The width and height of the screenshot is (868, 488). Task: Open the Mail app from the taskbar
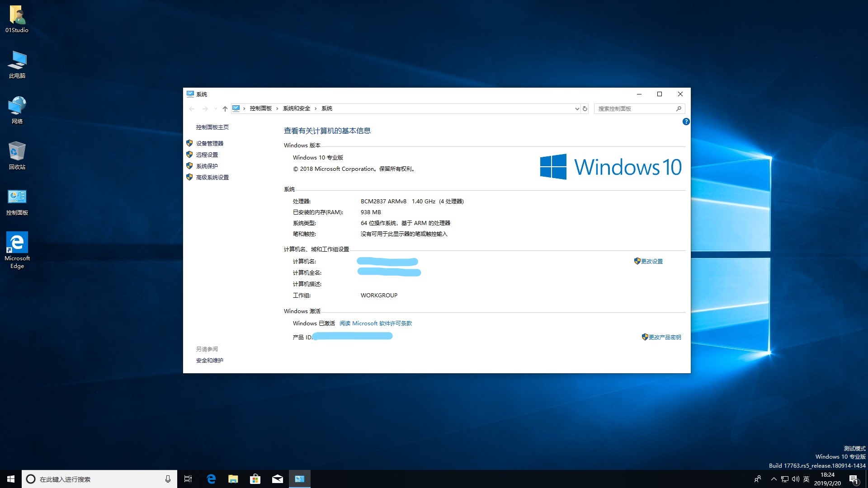277,479
